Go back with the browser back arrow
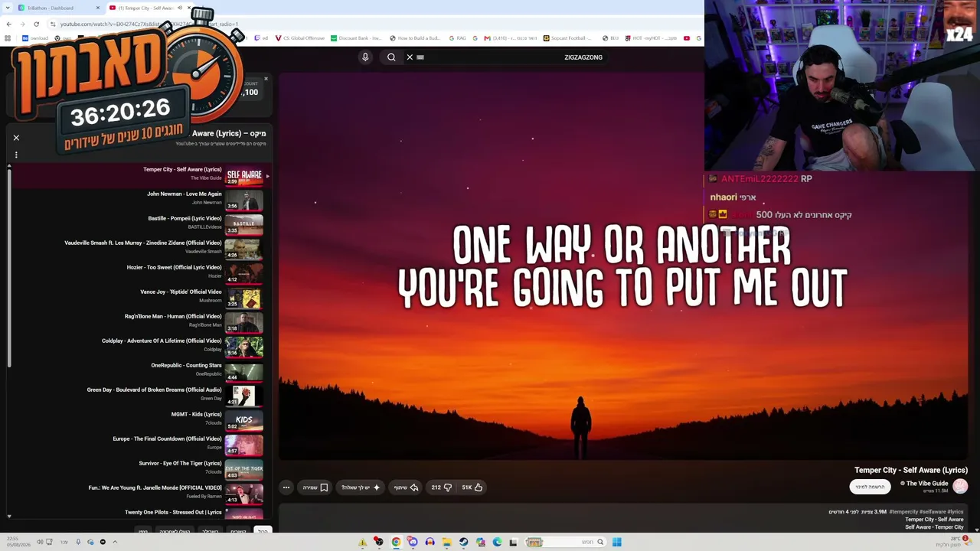The image size is (980, 551). (9, 24)
